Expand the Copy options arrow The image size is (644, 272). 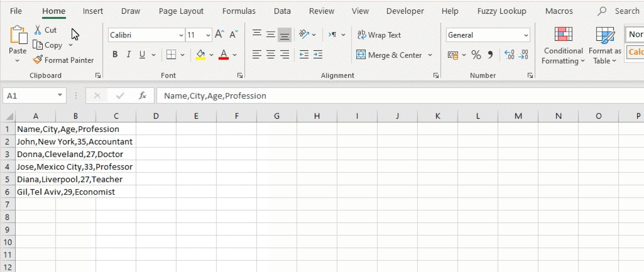click(70, 45)
